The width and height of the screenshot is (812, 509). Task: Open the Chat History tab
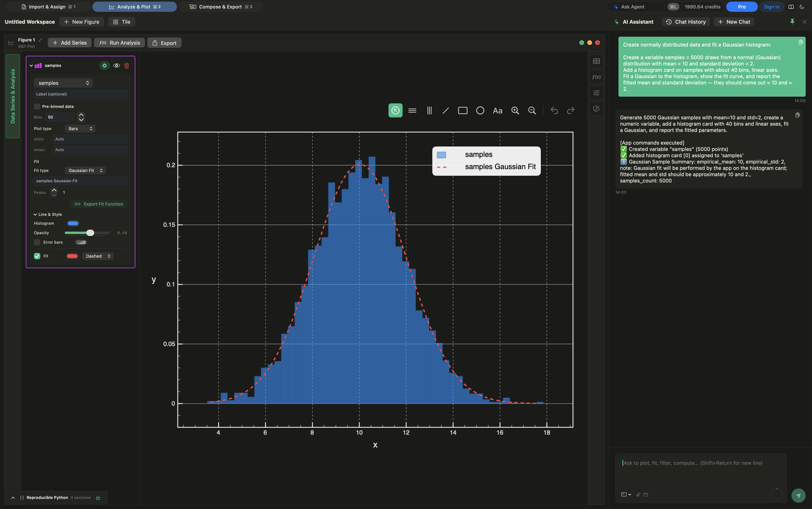click(686, 22)
